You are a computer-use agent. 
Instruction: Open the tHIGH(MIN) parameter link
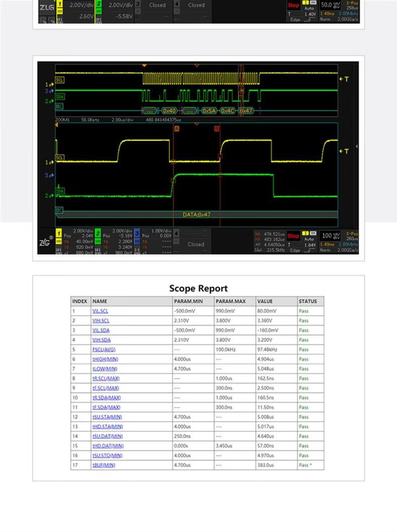105,359
